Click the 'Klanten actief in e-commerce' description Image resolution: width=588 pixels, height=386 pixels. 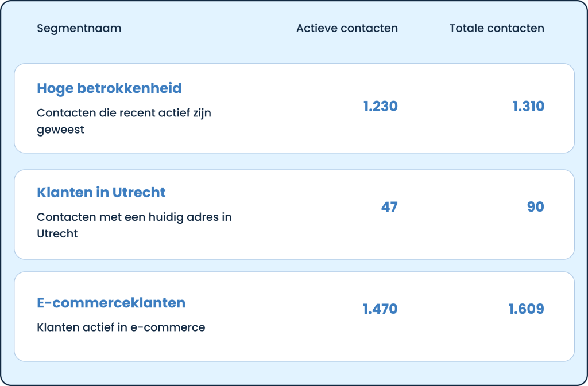coord(121,327)
